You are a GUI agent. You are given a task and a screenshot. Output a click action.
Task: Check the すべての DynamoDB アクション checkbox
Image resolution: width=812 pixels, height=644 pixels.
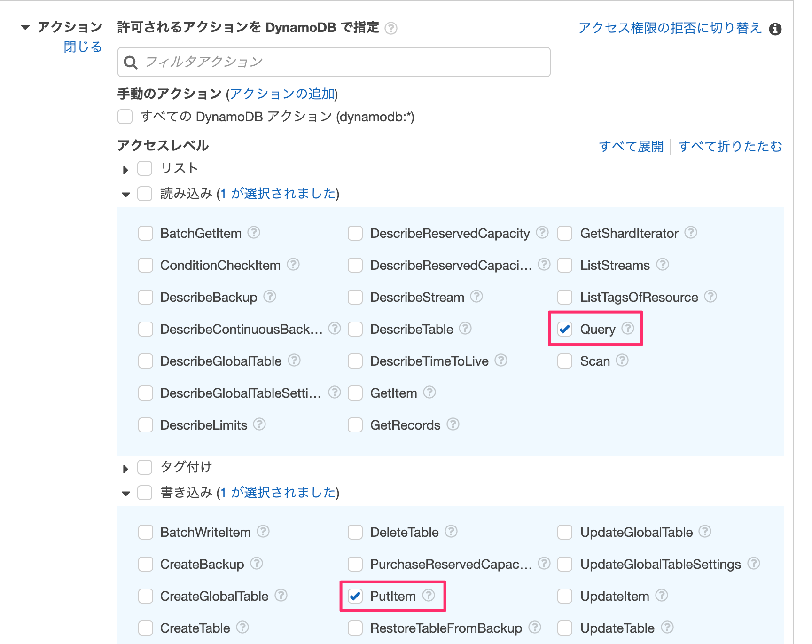pos(125,117)
